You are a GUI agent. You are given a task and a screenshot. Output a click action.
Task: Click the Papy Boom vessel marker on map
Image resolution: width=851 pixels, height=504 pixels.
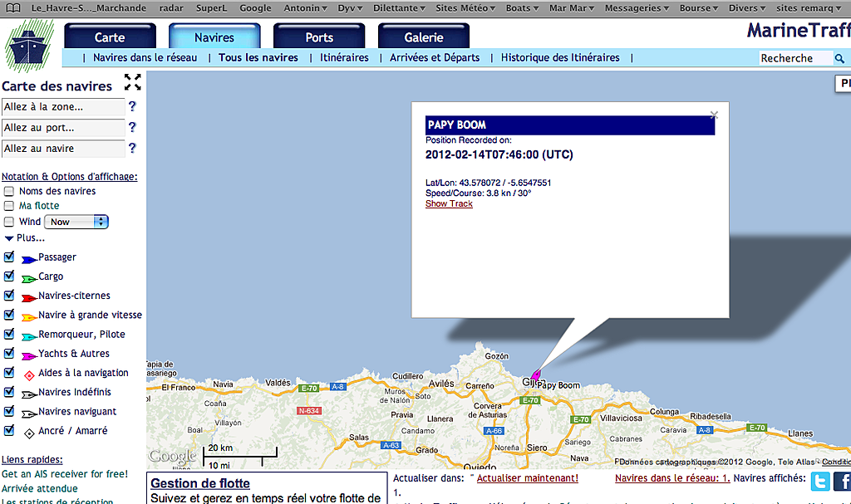pos(536,374)
